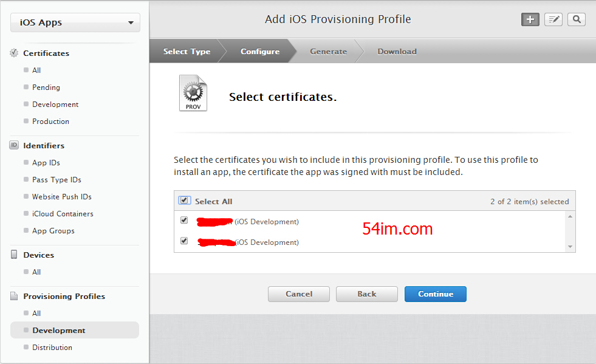Open the search magnifier icon

pos(577,19)
